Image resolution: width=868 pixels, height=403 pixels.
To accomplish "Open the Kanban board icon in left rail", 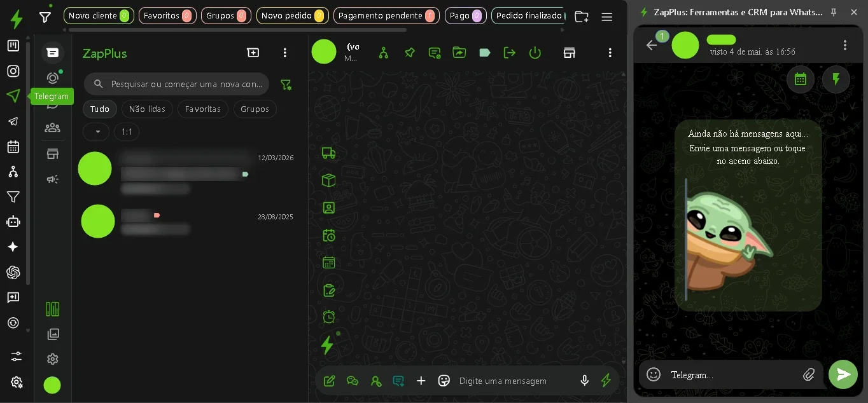I will (13, 46).
